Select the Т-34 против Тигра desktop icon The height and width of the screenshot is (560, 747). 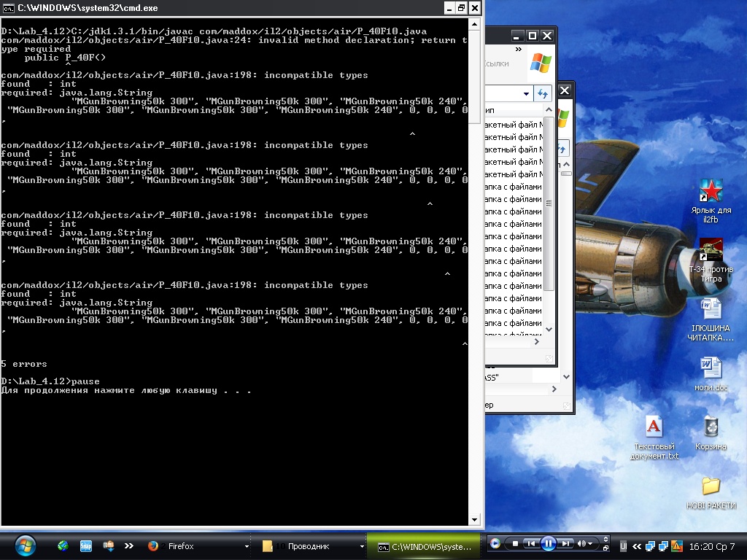click(711, 260)
